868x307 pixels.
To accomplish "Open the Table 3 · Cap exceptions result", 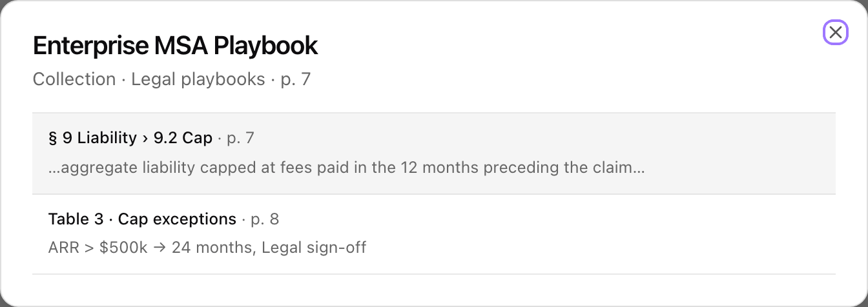I will [434, 234].
